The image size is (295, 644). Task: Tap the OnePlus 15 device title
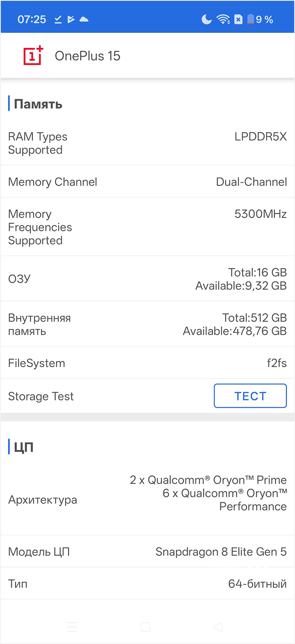(87, 56)
